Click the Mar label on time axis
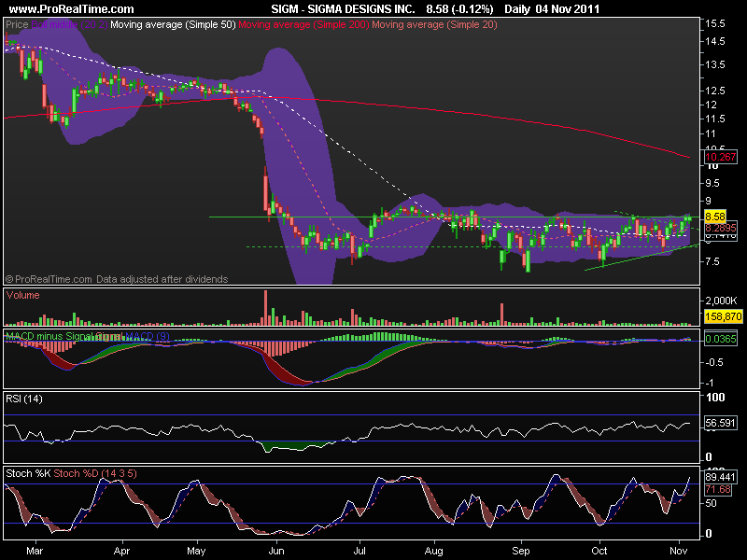Viewport: 747px width, 560px height. pyautogui.click(x=35, y=552)
